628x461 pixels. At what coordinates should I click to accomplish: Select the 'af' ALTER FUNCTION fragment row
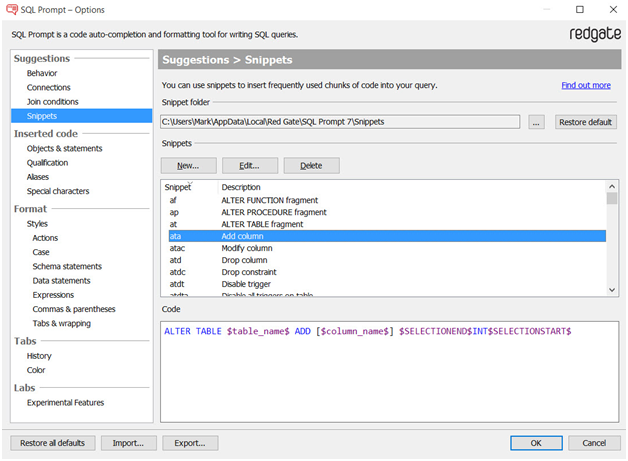pos(387,200)
